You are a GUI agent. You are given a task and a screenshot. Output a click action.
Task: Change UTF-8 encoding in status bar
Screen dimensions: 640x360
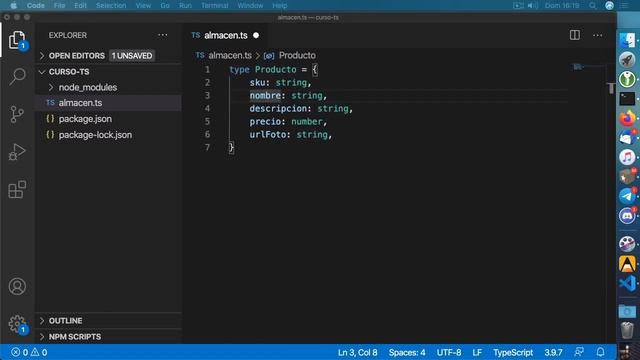click(449, 352)
